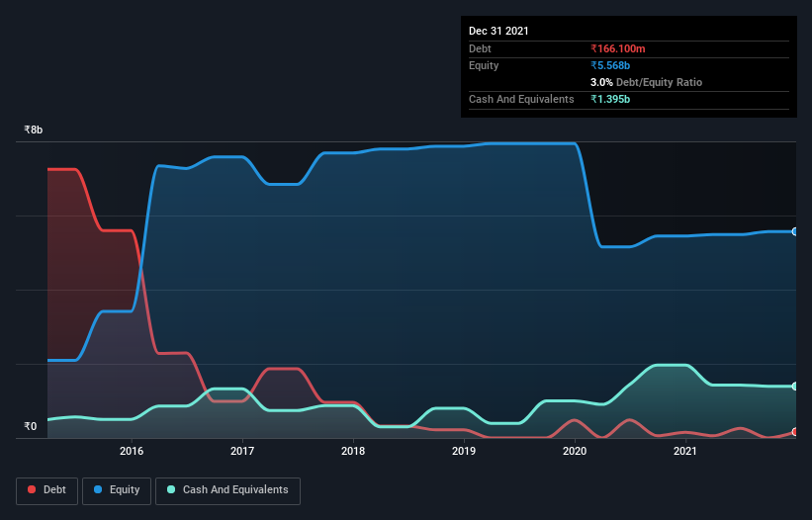Click the Cash And Equivalents endpoint marker

pyautogui.click(x=795, y=386)
